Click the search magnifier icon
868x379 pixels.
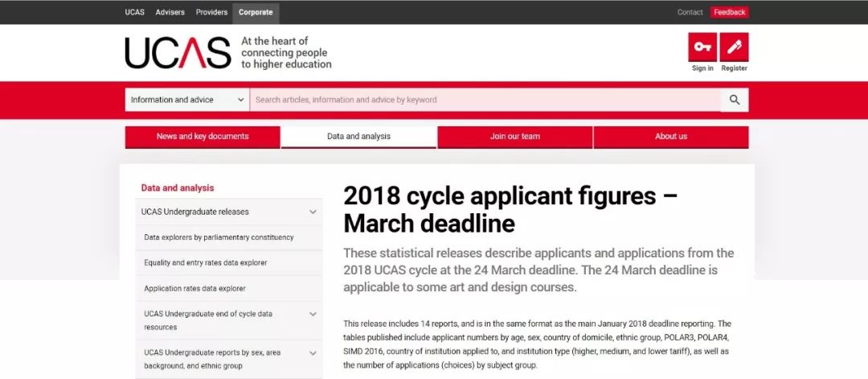[x=734, y=100]
